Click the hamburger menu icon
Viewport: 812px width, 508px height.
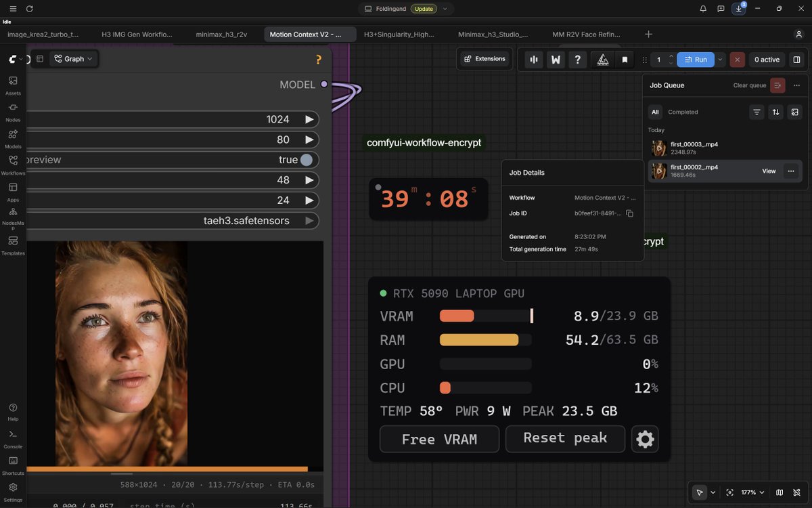click(13, 9)
